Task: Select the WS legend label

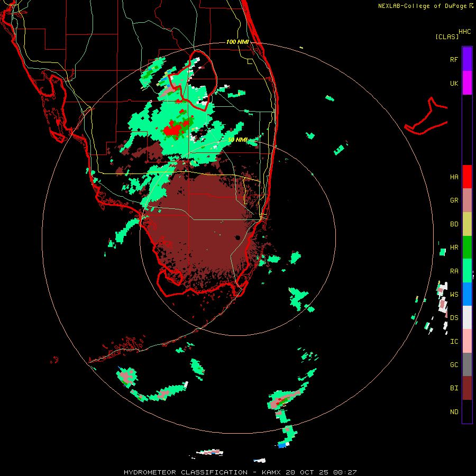Action: [x=454, y=294]
